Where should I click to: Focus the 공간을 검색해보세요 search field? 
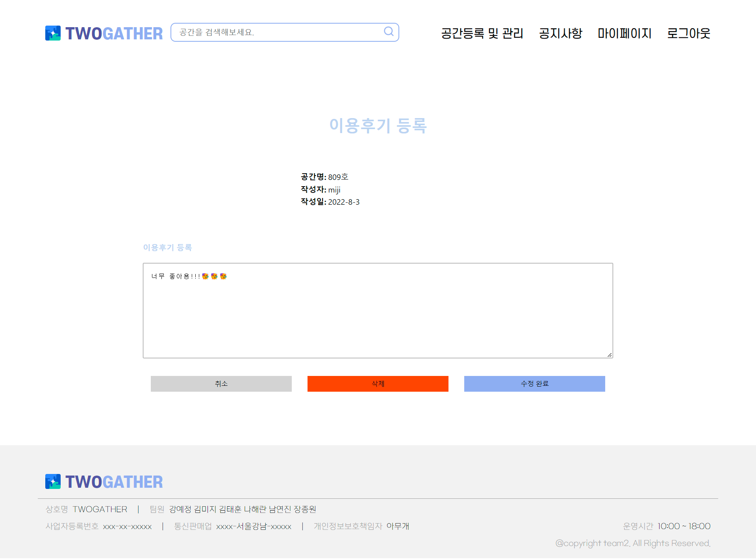276,32
